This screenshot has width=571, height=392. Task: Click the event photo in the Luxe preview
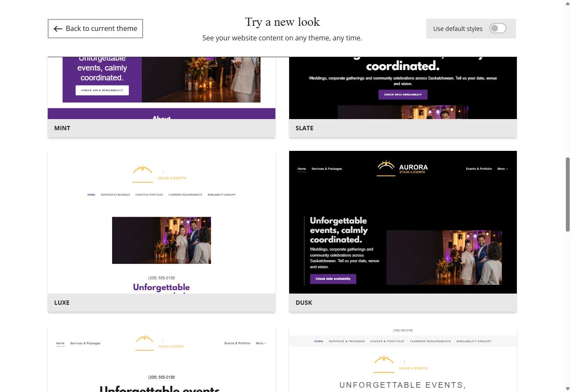coord(162,240)
